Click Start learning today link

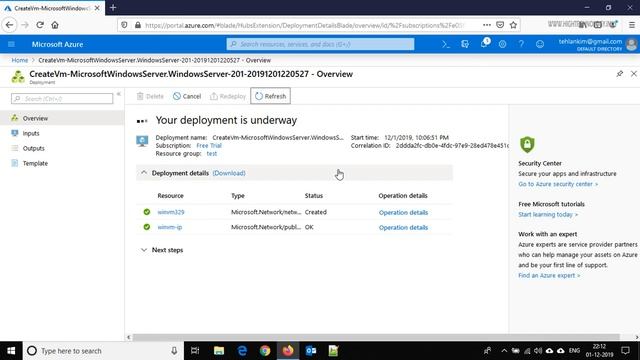(x=548, y=214)
